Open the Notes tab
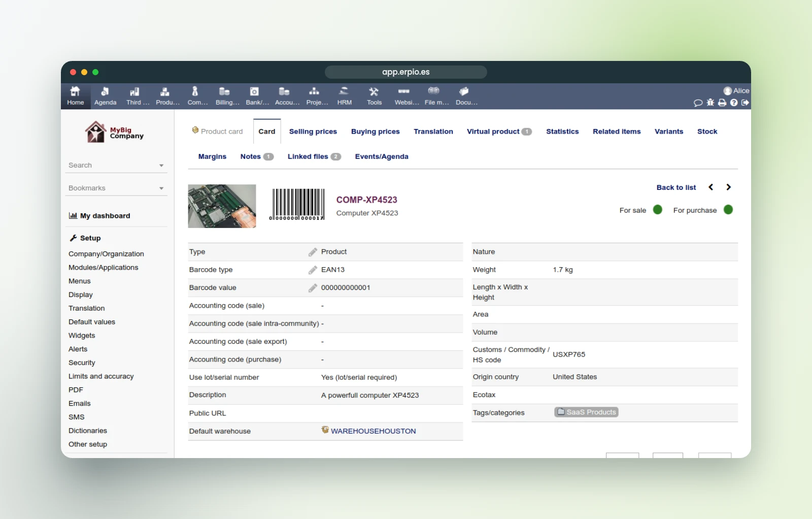 pyautogui.click(x=257, y=156)
